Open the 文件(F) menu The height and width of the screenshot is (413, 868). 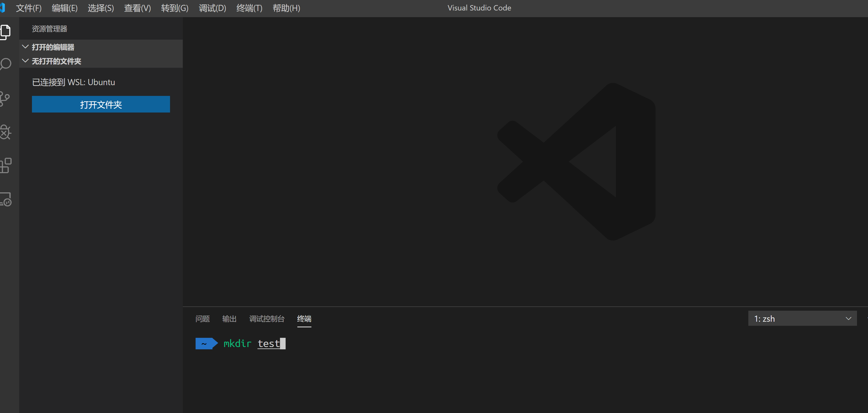[29, 8]
